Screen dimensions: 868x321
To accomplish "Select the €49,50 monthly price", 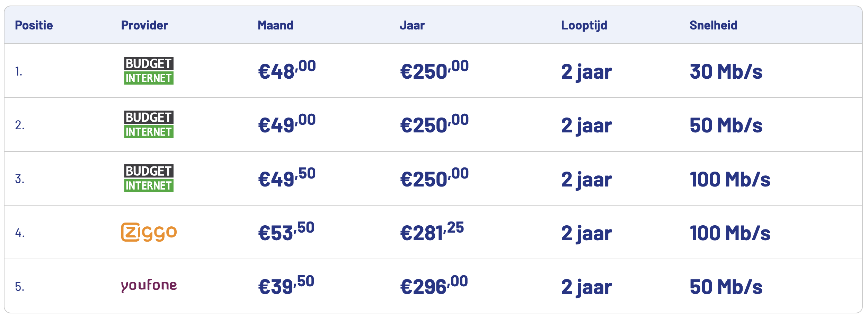I will (287, 178).
